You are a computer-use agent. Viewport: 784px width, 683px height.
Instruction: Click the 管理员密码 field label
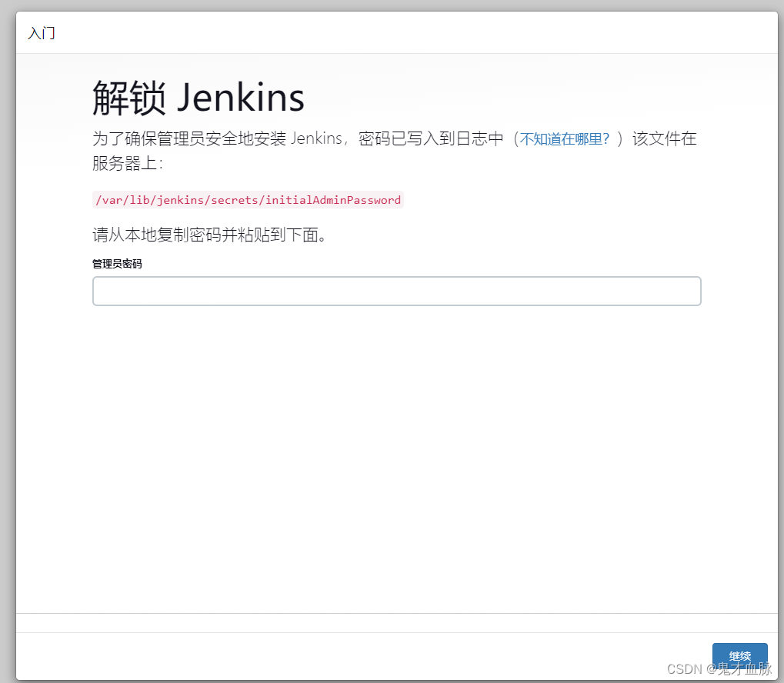tap(117, 264)
